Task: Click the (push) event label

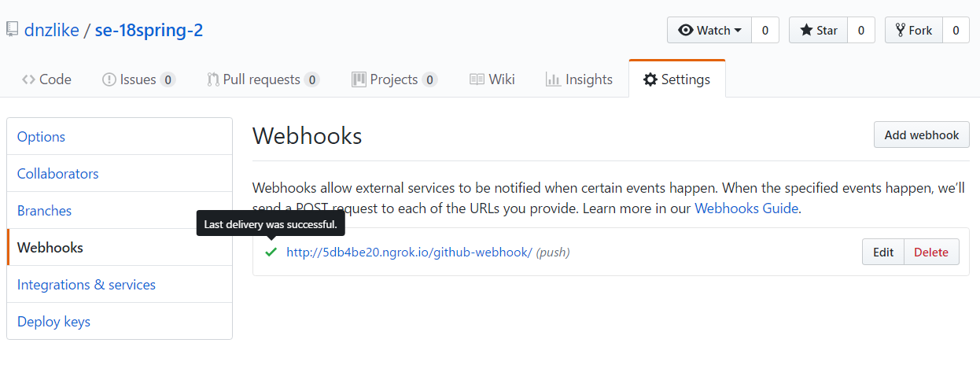Action: tap(553, 253)
